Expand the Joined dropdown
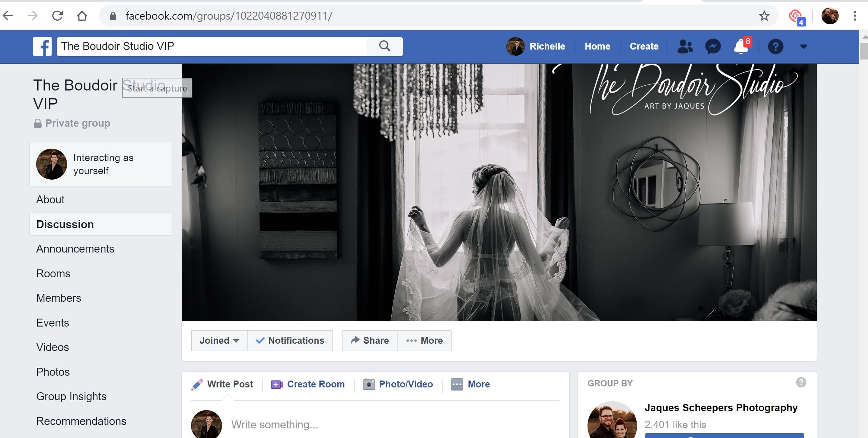This screenshot has width=868, height=438. point(219,340)
